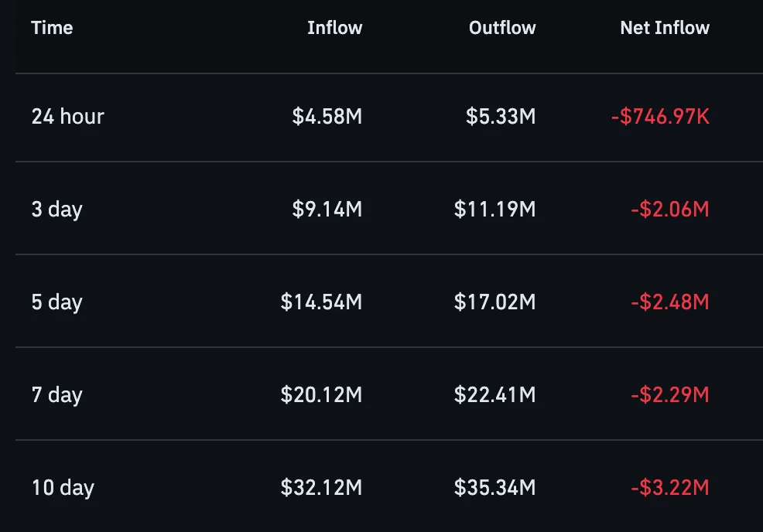Select the 10 day row label
The height and width of the screenshot is (532, 763).
(63, 488)
